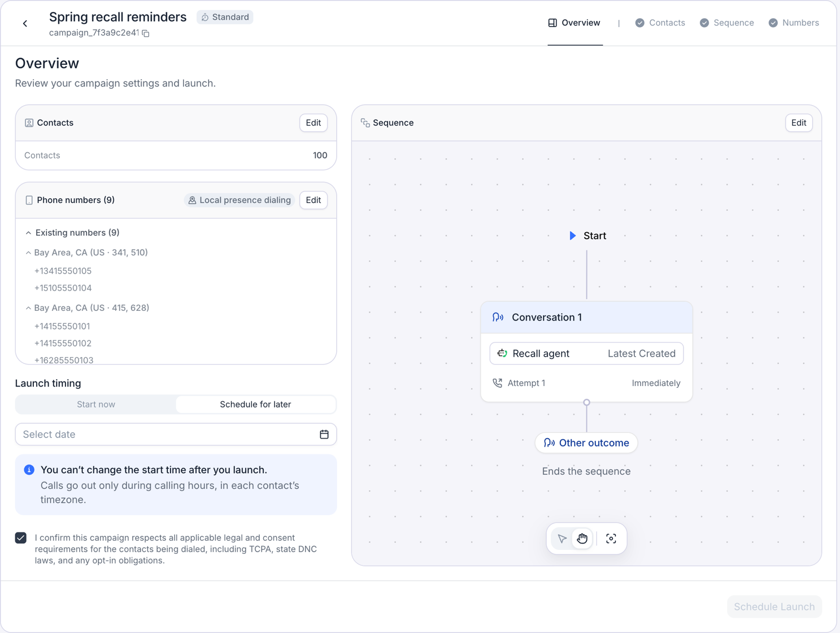840x633 pixels.
Task: Click the Attempt 1 phone icon
Action: click(x=497, y=383)
